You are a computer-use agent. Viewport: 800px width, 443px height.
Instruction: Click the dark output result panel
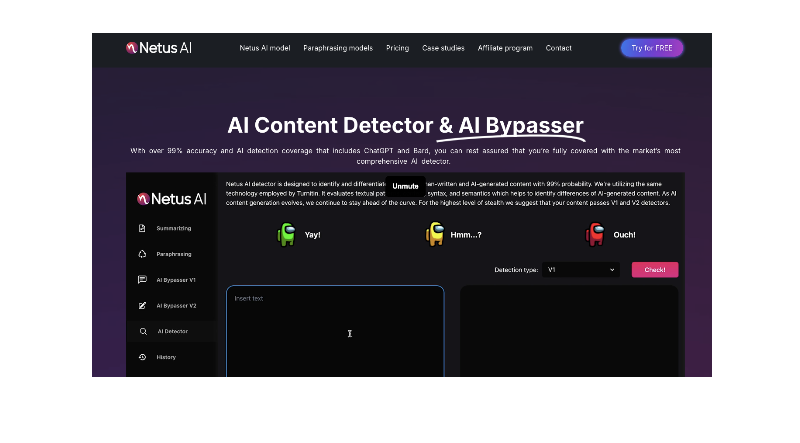(x=569, y=331)
